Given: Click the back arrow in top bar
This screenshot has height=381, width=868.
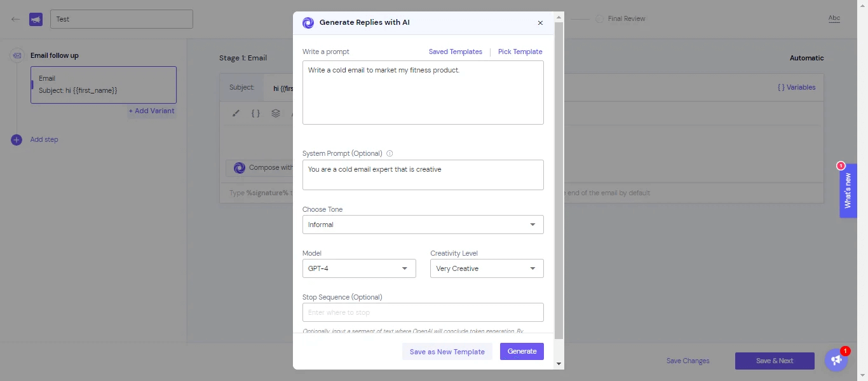Looking at the screenshot, I should click(15, 19).
